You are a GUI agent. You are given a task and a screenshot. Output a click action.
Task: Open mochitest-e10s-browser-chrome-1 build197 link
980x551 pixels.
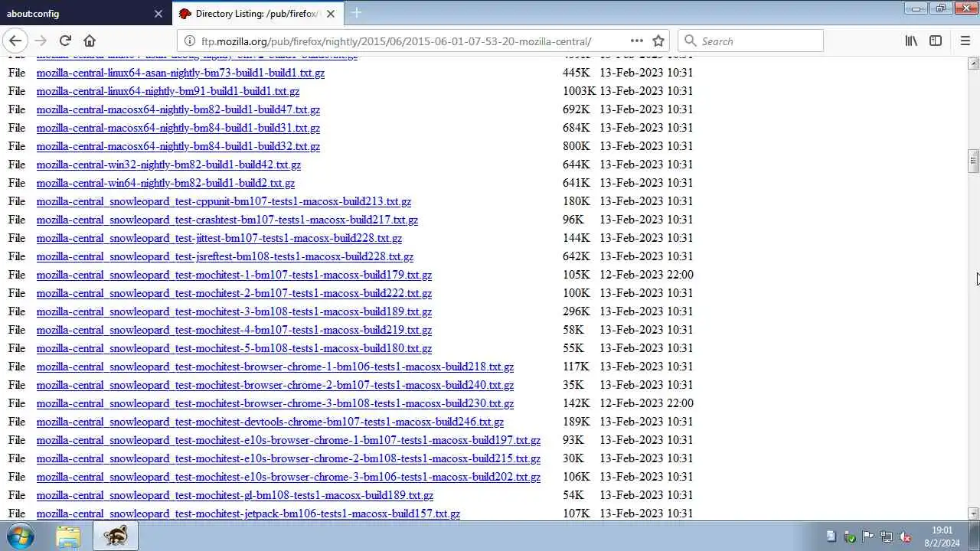click(289, 440)
